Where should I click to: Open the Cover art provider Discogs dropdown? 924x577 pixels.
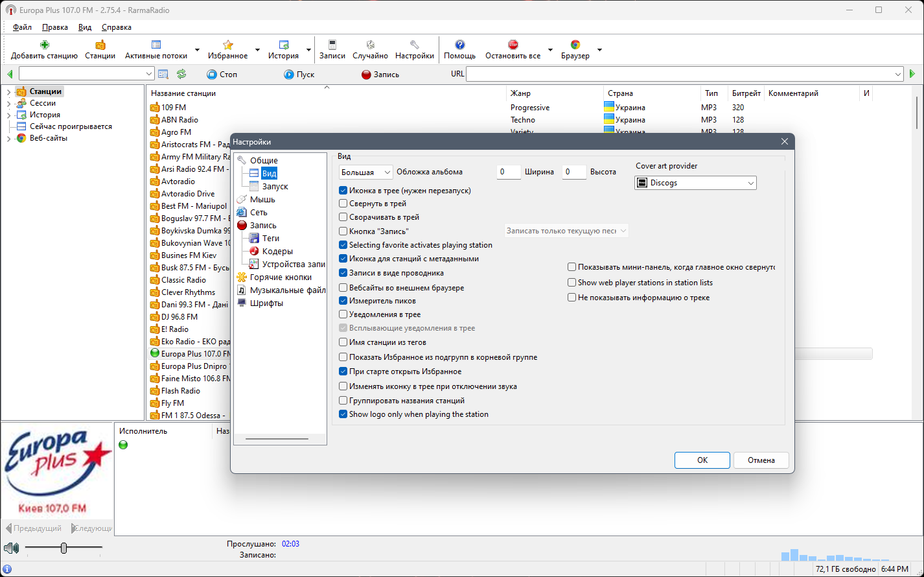[695, 183]
